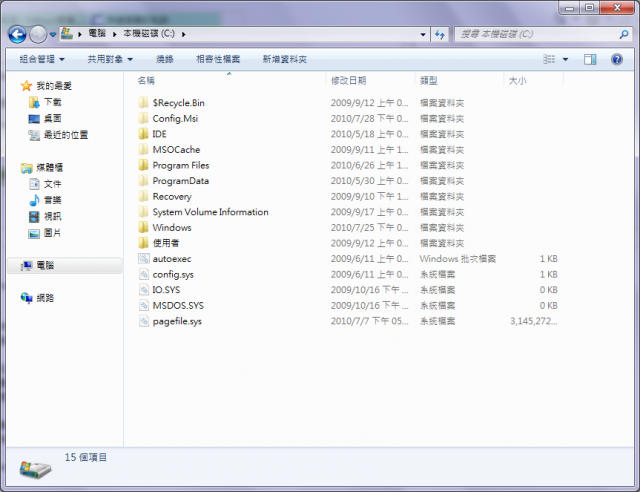Select the IDE folder icon
640x492 pixels.
[x=143, y=134]
